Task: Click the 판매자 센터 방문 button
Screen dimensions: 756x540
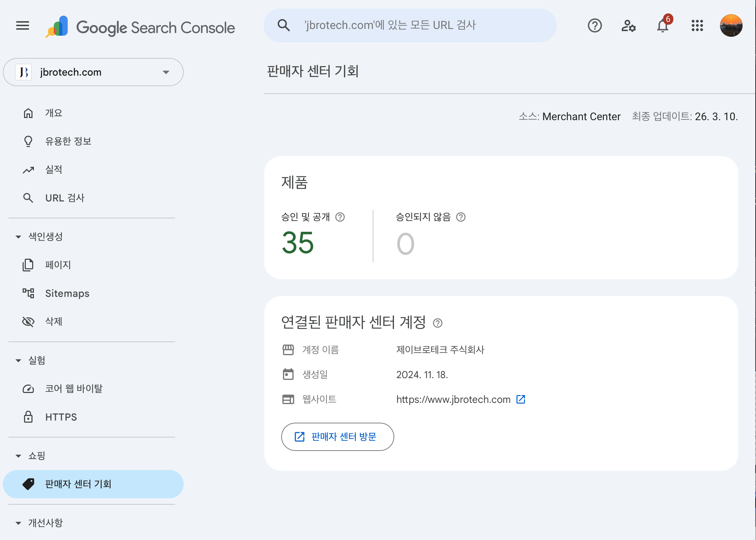Action: tap(337, 437)
